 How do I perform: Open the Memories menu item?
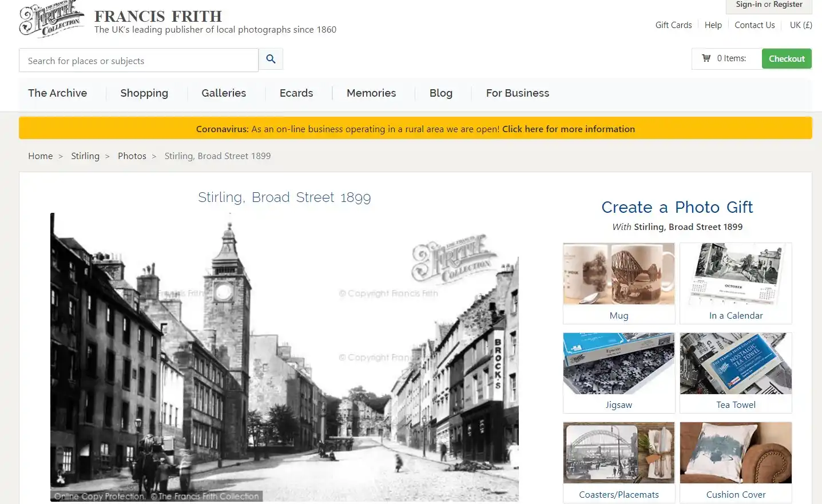tap(371, 93)
